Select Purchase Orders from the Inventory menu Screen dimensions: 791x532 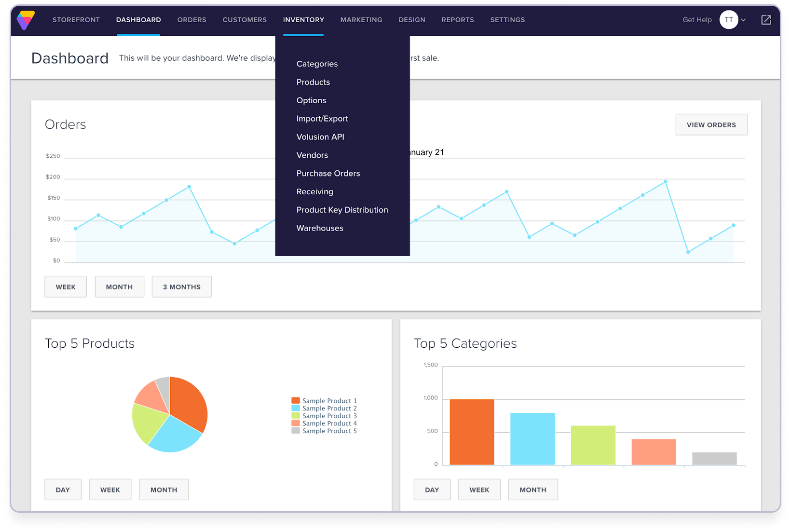tap(328, 173)
